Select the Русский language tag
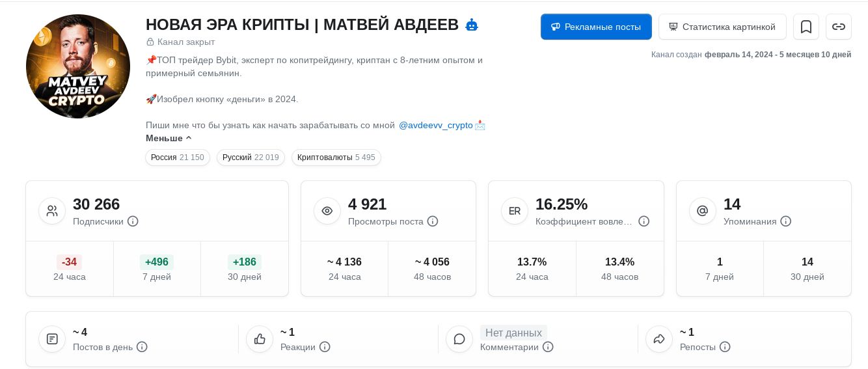 [x=251, y=157]
